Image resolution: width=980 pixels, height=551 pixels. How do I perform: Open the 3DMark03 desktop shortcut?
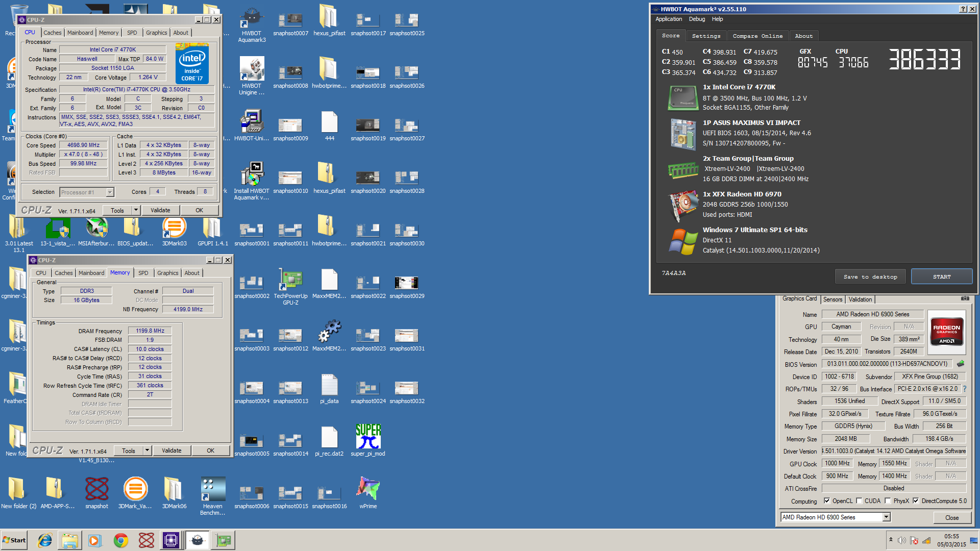pos(174,232)
